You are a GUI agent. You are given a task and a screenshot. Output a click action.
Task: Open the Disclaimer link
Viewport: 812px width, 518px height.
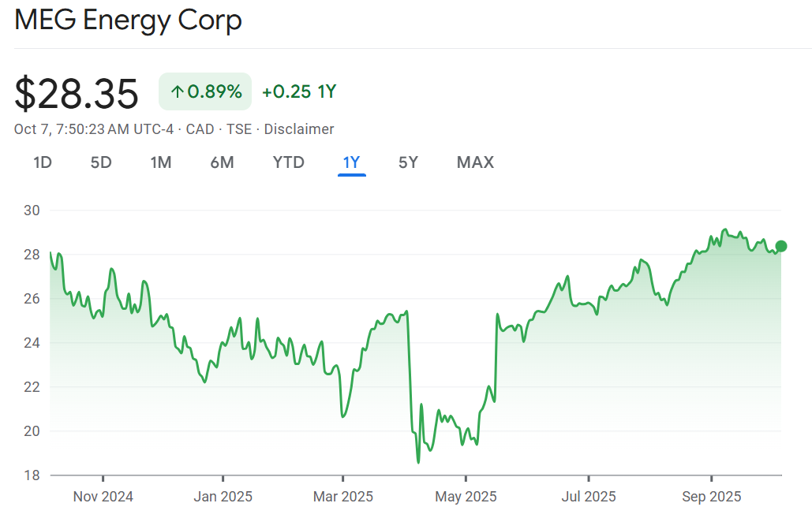299,129
